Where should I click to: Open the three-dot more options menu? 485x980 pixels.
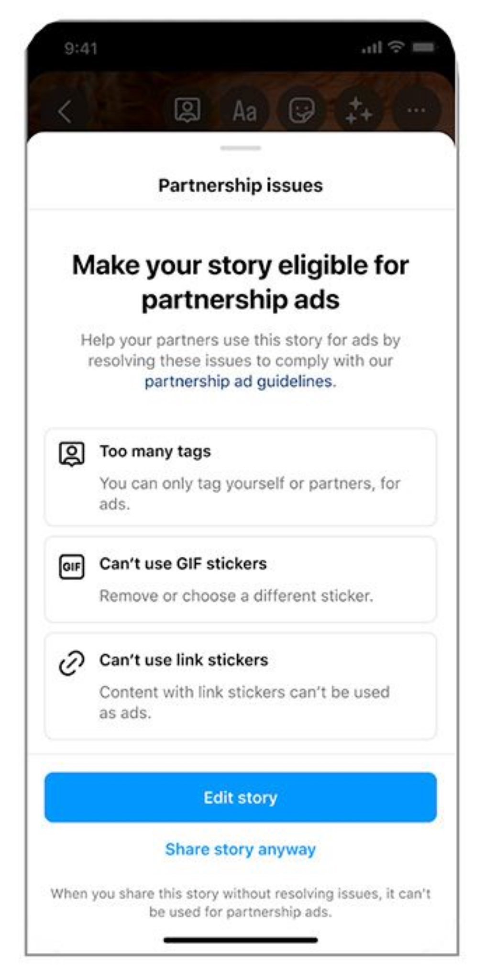(x=416, y=111)
